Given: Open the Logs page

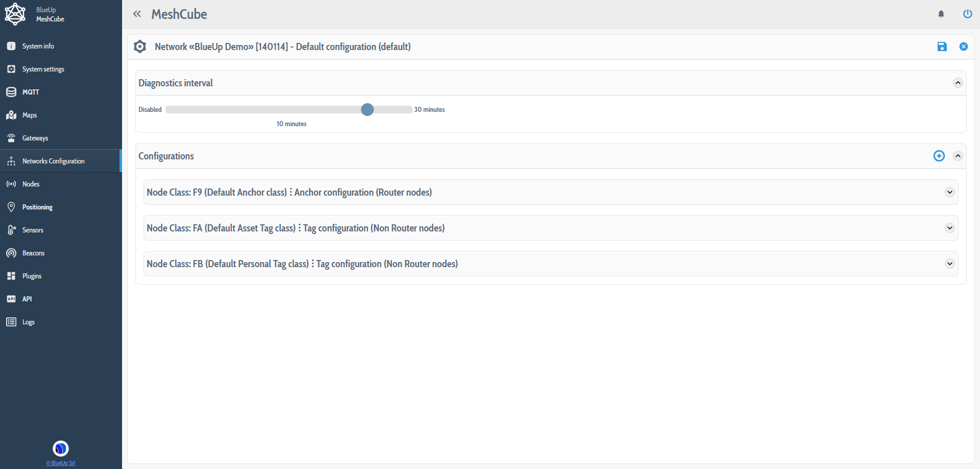Looking at the screenshot, I should (x=29, y=322).
